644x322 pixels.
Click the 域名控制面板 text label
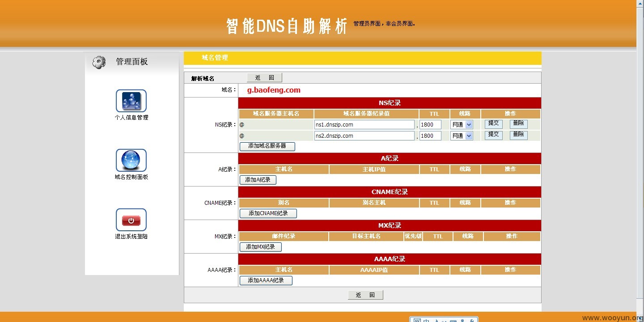tap(131, 177)
